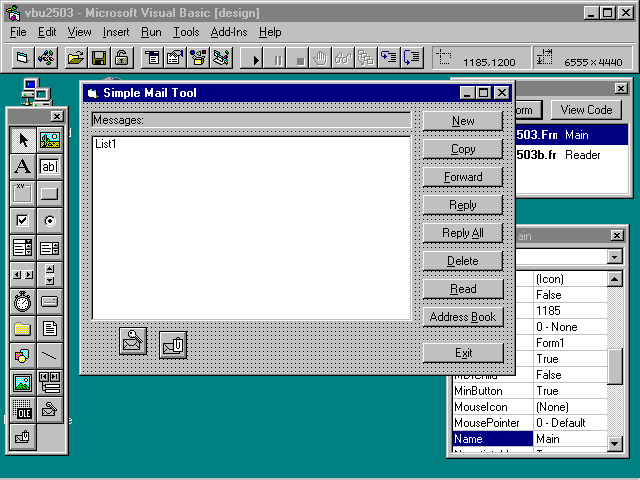Select the OptionButton control in the toolbox
This screenshot has height=480, width=640.
tap(49, 220)
